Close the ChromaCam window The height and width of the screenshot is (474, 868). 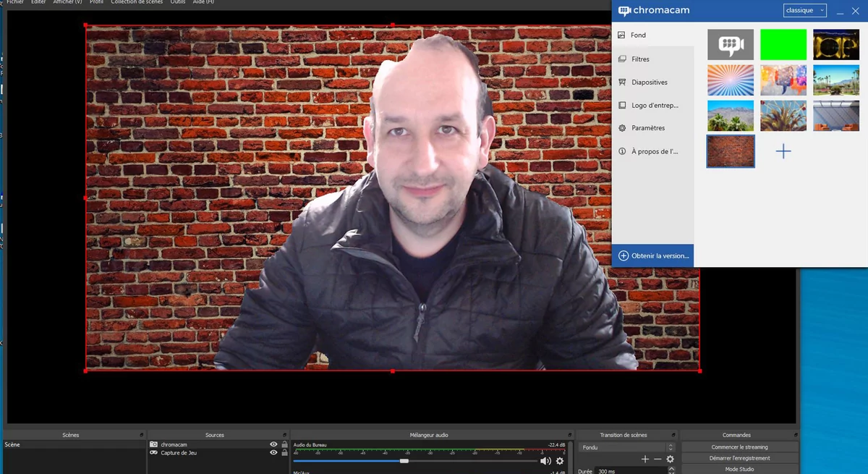click(x=855, y=11)
